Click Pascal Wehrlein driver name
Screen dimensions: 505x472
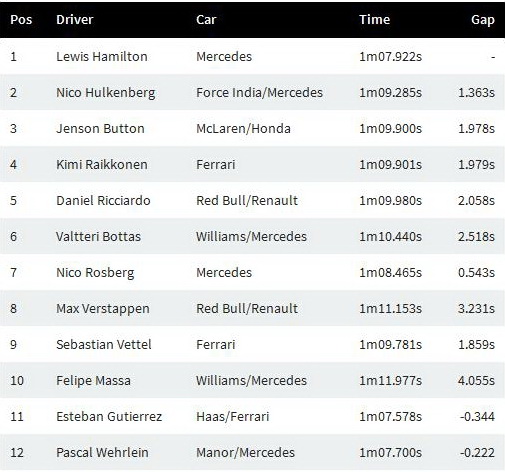pos(102,452)
